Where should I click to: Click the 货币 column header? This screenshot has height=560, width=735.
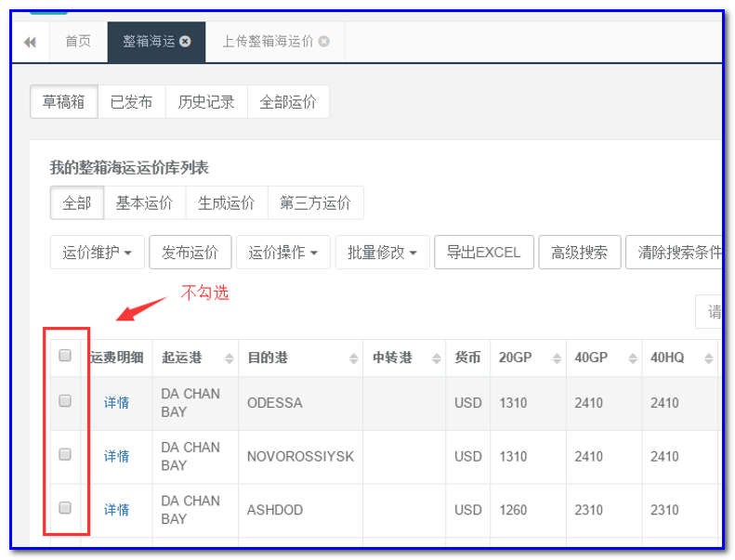[x=467, y=358]
